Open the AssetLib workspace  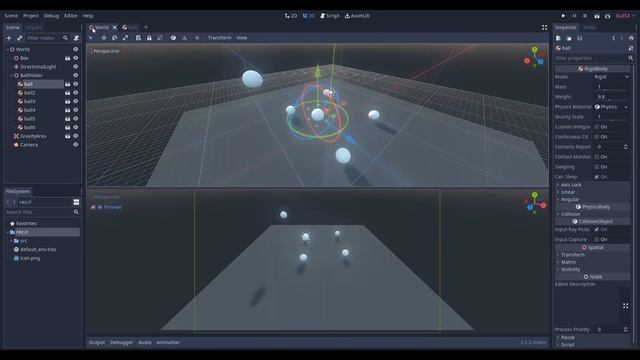point(357,16)
